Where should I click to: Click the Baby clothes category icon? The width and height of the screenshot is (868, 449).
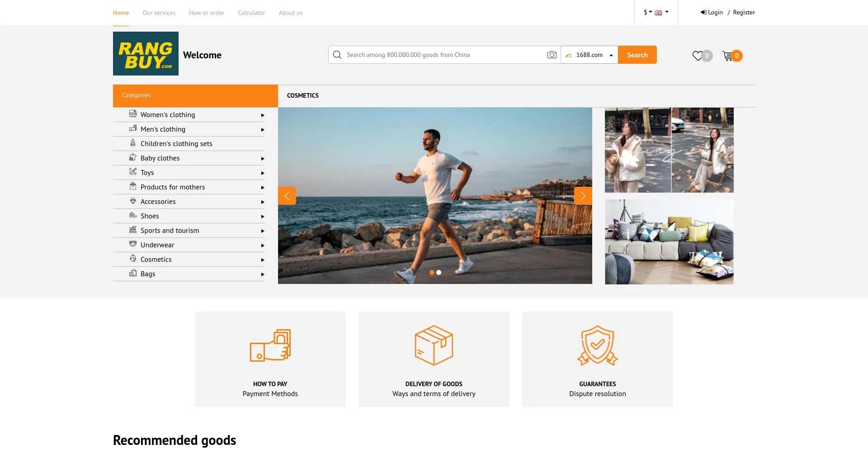tap(133, 157)
